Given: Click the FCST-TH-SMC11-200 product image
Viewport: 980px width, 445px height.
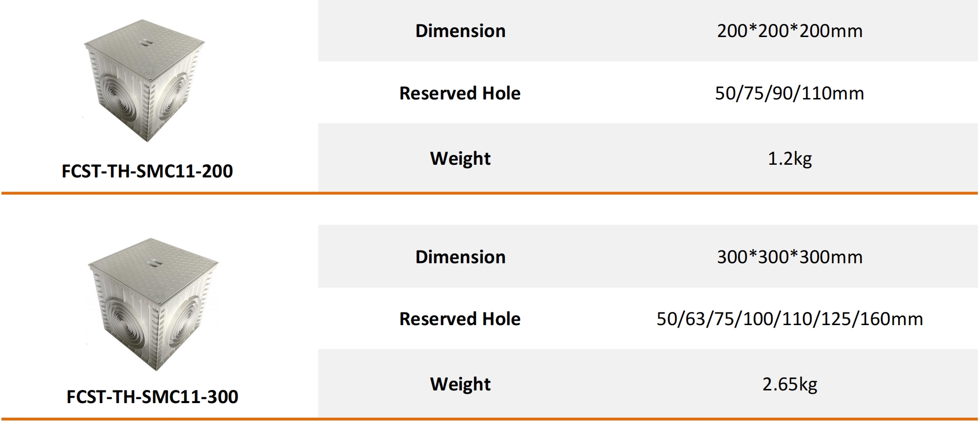Looking at the screenshot, I should pyautogui.click(x=145, y=80).
